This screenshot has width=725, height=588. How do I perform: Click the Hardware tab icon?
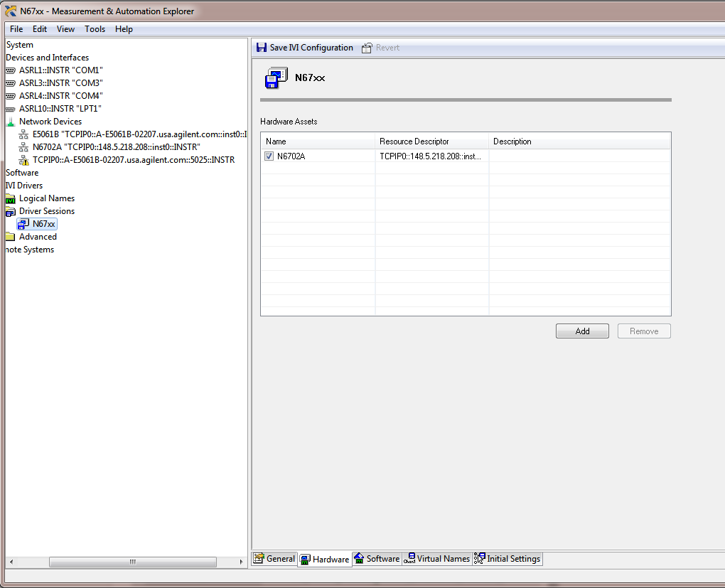305,560
